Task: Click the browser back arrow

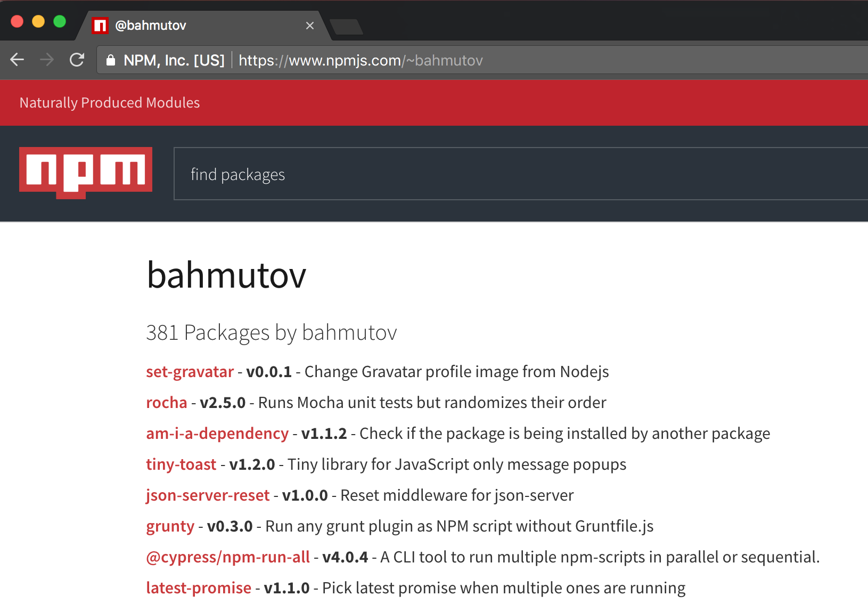Action: [x=17, y=60]
